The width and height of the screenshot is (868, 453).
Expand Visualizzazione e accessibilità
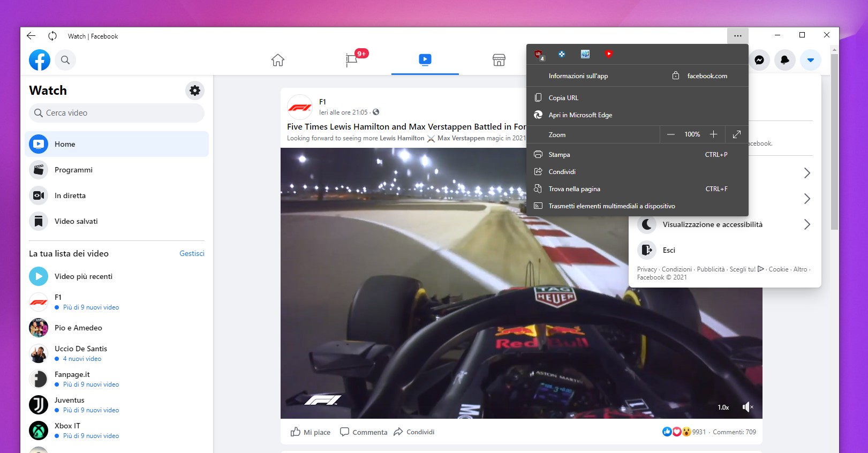pos(724,224)
